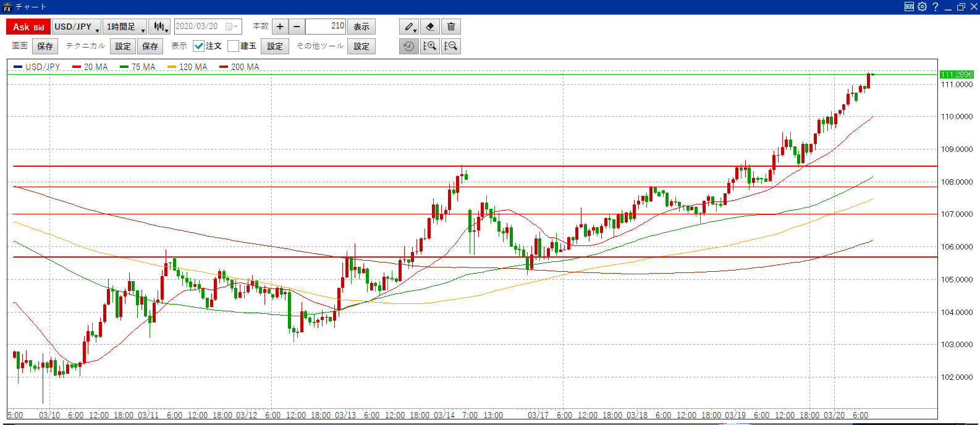Image resolution: width=980 pixels, height=425 pixels.
Task: Click the 03/12 date axis label
Action: click(x=247, y=415)
